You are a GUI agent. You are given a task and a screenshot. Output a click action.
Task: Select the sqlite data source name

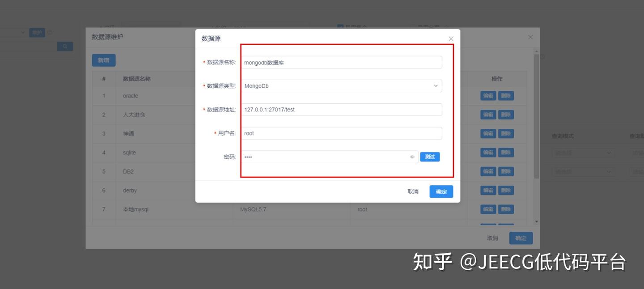(x=129, y=153)
